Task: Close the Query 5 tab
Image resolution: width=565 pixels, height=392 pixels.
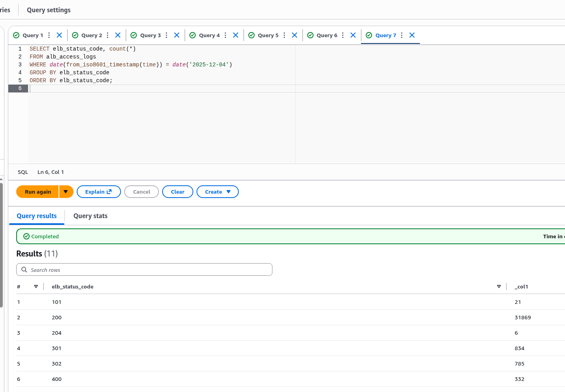Action: pyautogui.click(x=295, y=35)
